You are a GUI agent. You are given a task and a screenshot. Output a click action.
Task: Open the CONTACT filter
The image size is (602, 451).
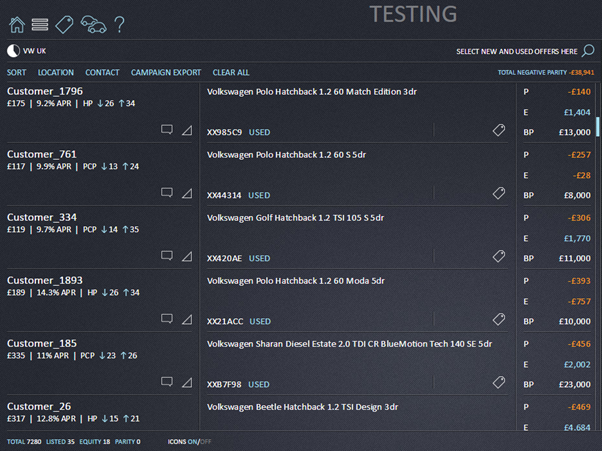pos(102,73)
